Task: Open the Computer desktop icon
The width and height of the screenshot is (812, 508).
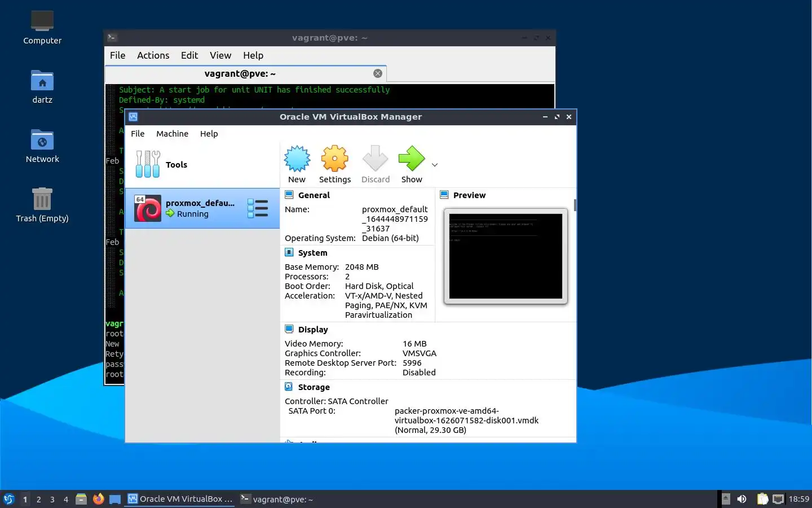Action: point(42,27)
